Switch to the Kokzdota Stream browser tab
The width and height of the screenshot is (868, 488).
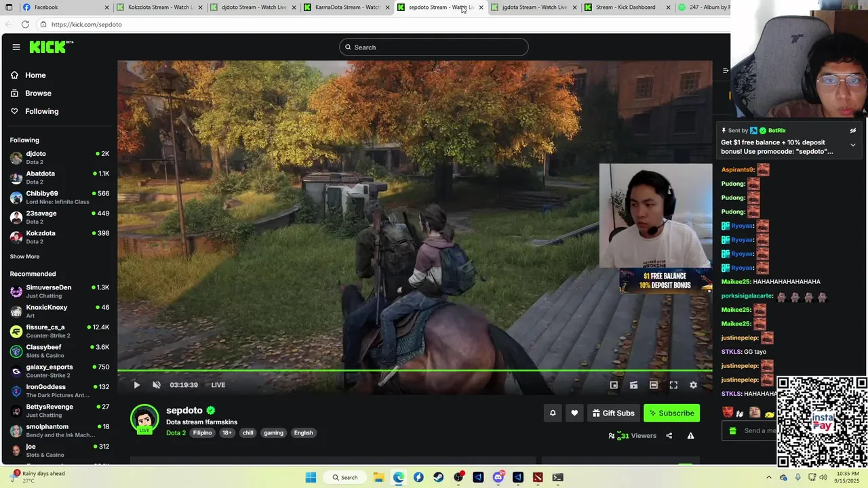(x=160, y=7)
